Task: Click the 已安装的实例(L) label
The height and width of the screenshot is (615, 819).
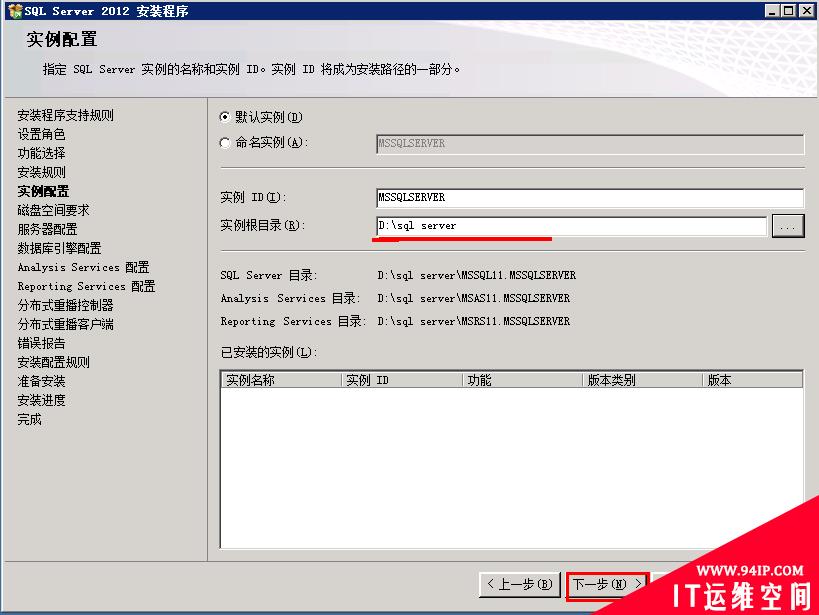Action: tap(268, 352)
